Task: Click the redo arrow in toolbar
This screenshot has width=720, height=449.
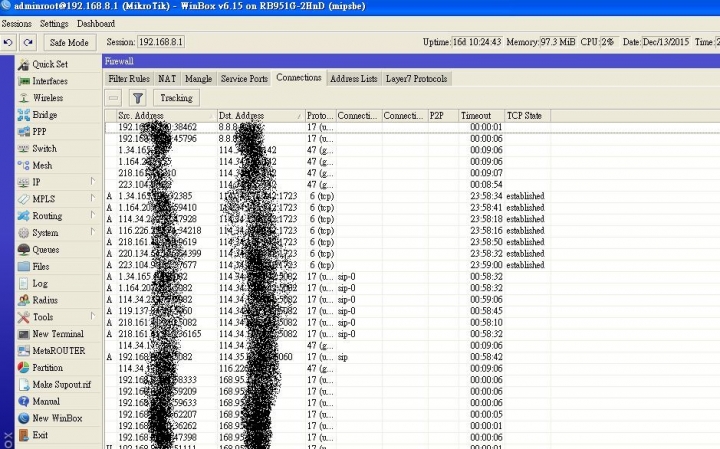Action: click(x=28, y=42)
